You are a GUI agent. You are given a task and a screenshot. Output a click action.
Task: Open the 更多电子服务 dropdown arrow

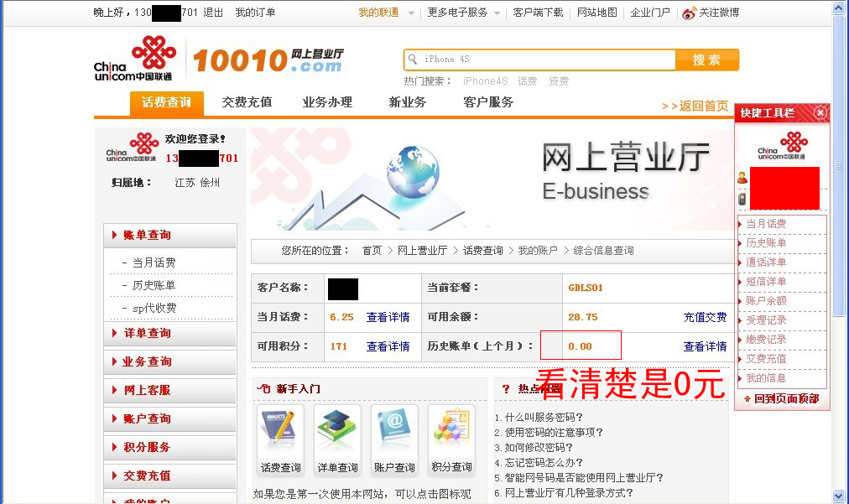(x=497, y=13)
